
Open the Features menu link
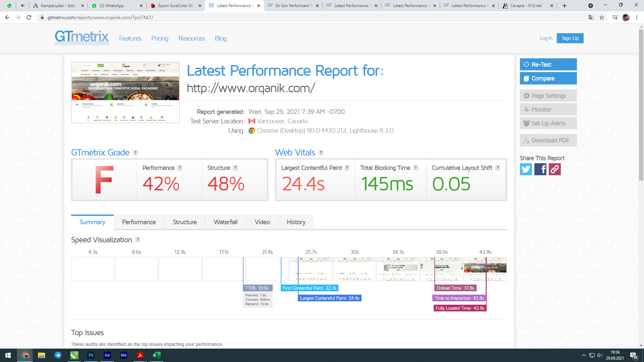point(130,39)
